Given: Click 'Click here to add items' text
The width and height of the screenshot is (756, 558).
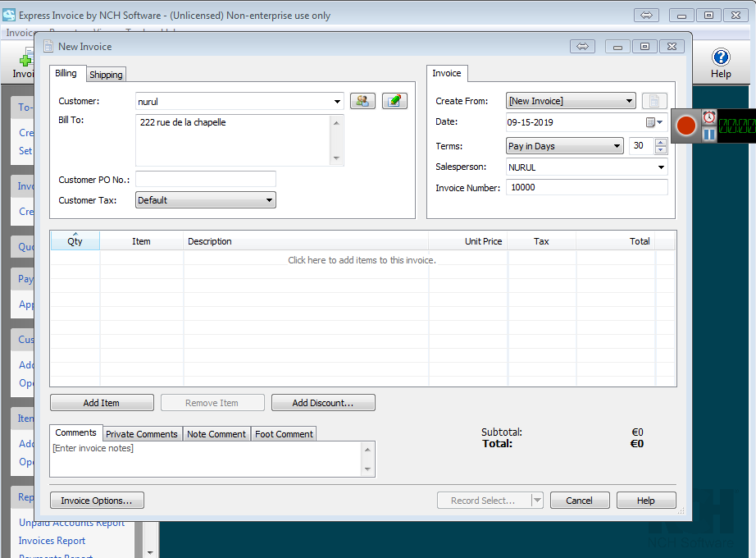Looking at the screenshot, I should click(x=362, y=260).
